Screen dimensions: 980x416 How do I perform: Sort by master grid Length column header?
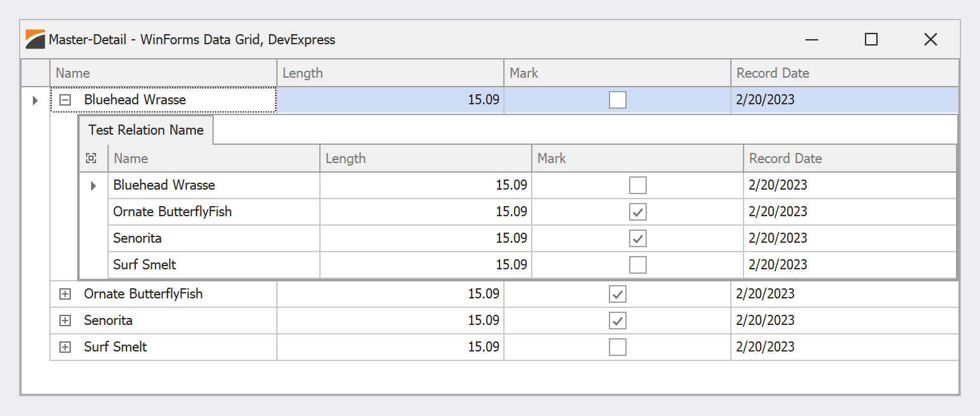pos(390,73)
